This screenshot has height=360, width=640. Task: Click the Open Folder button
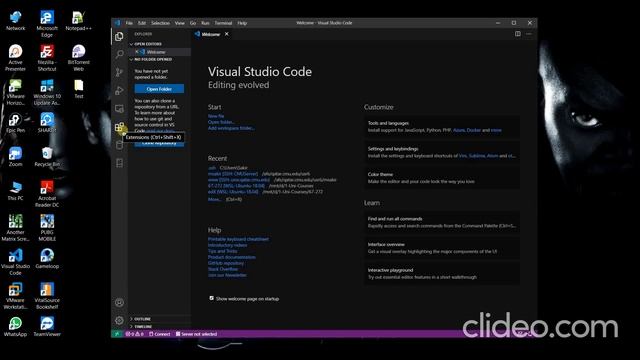(x=159, y=89)
